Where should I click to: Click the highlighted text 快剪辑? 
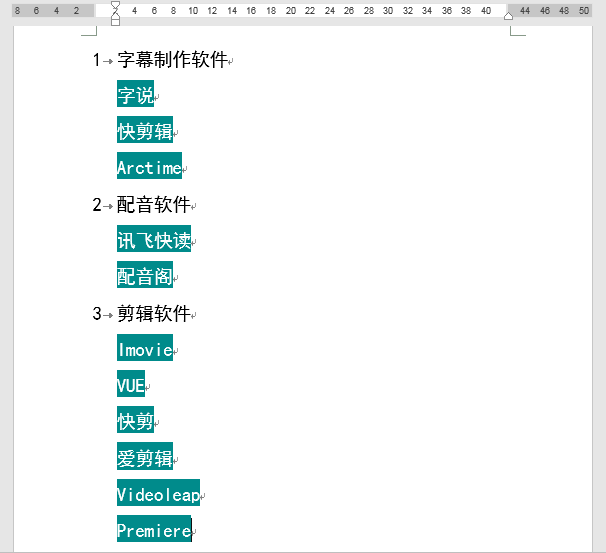pyautogui.click(x=145, y=130)
